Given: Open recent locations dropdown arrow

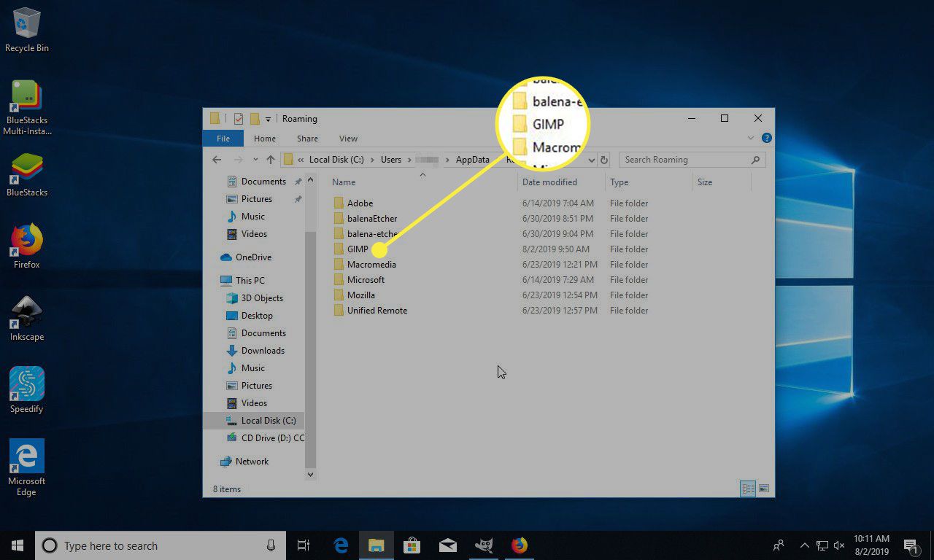Looking at the screenshot, I should pyautogui.click(x=255, y=160).
